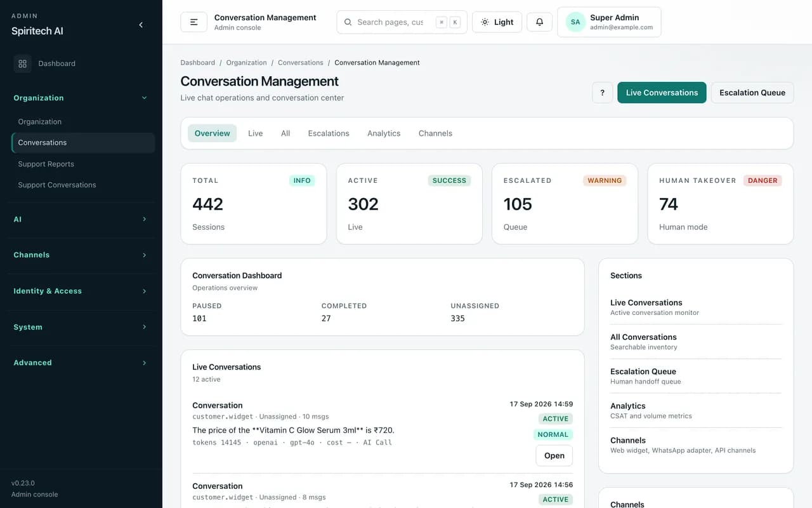Click the Paused value 101

coord(199,319)
